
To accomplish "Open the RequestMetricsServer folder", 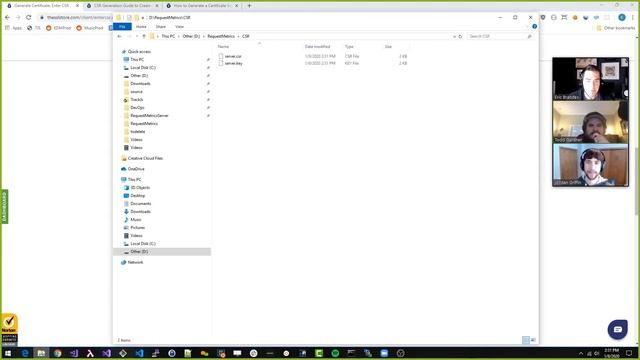I will (149, 116).
